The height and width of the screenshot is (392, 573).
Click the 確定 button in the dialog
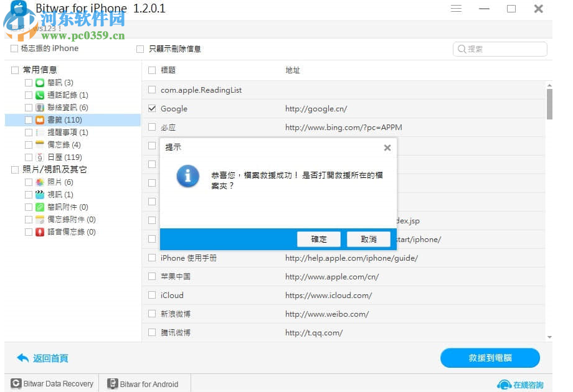click(320, 238)
